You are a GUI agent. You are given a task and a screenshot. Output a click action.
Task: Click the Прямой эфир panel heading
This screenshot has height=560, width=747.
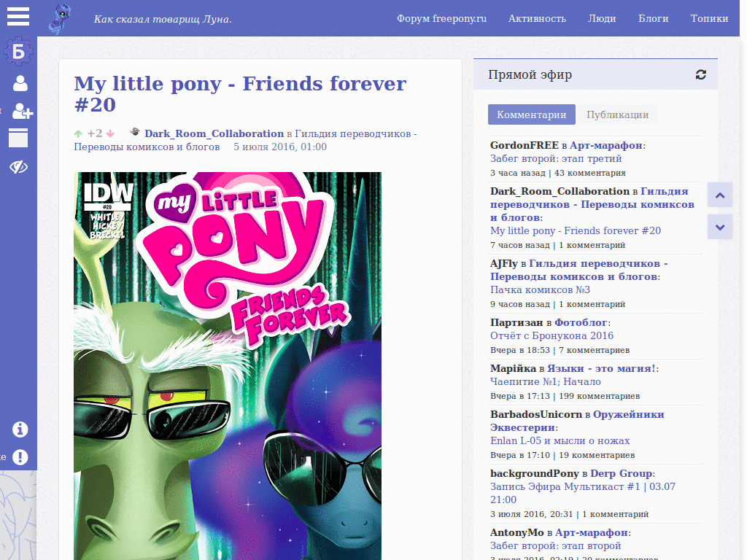(x=530, y=75)
